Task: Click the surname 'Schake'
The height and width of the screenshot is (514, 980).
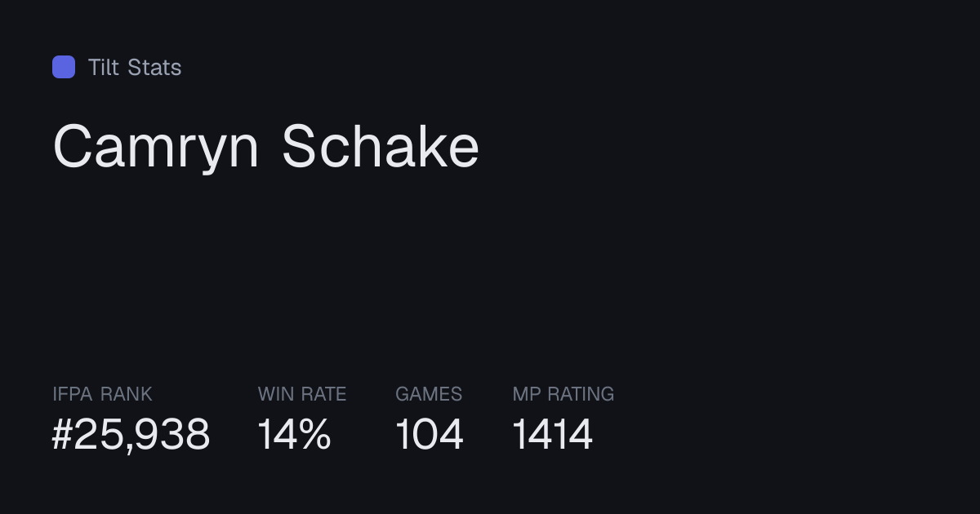Action: pyautogui.click(x=381, y=146)
